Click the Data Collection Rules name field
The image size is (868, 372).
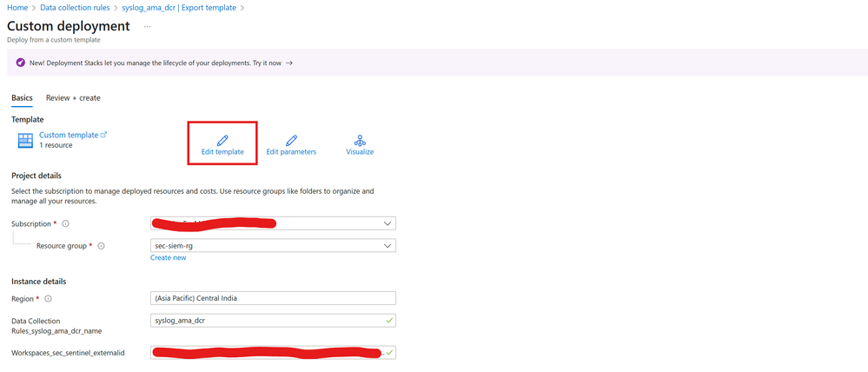pos(273,321)
